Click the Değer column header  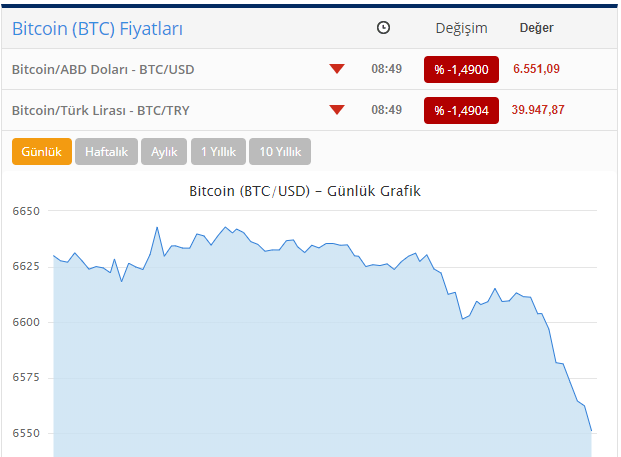pyautogui.click(x=536, y=28)
